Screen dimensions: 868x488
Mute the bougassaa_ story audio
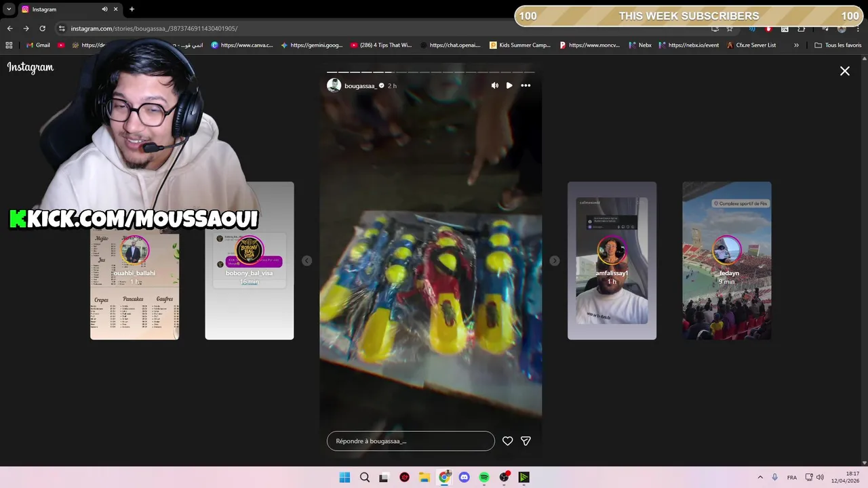495,85
